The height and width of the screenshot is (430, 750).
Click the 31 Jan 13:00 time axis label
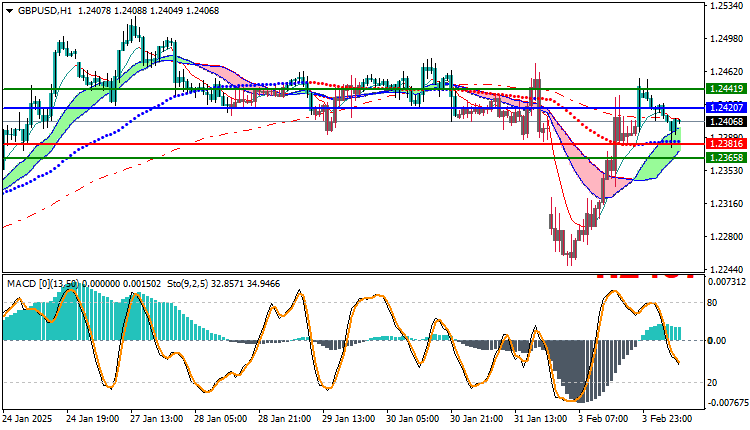click(541, 419)
